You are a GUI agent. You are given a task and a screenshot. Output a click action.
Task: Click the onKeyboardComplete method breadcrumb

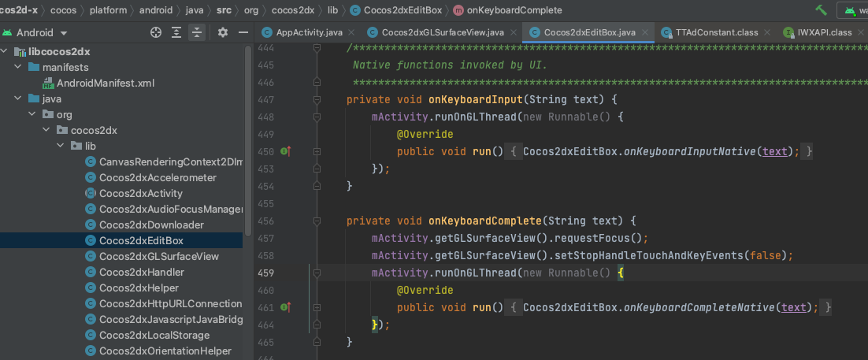click(507, 10)
